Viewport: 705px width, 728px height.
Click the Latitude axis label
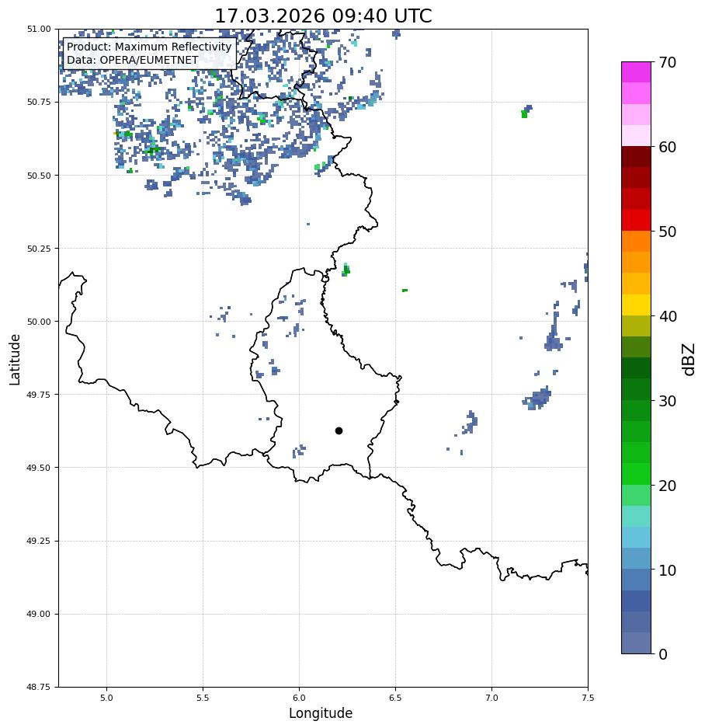pyautogui.click(x=15, y=360)
